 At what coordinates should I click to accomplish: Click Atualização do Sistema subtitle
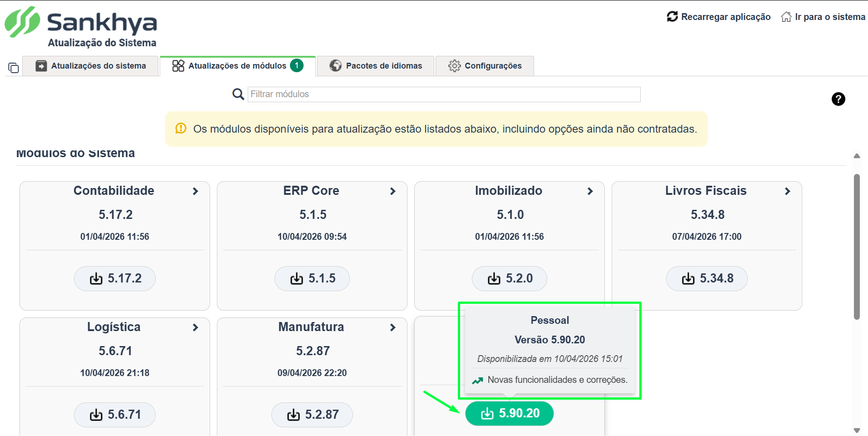[x=102, y=43]
